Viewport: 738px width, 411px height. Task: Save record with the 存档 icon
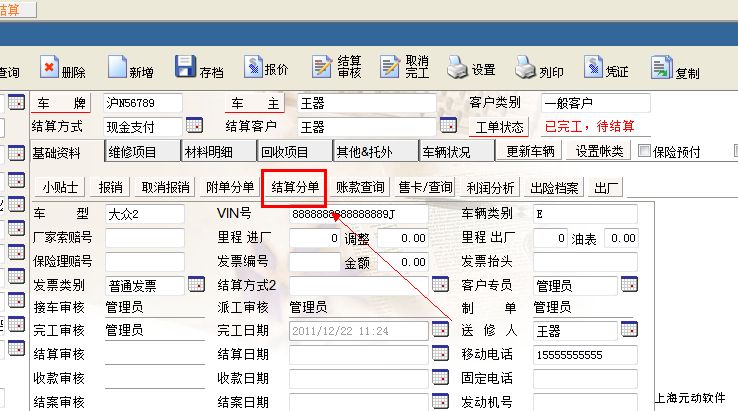click(x=185, y=68)
